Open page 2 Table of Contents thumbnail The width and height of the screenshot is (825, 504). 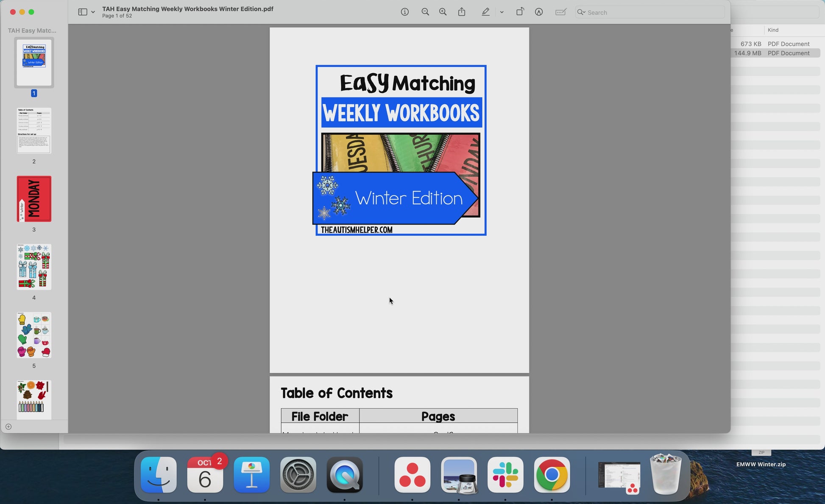(34, 131)
